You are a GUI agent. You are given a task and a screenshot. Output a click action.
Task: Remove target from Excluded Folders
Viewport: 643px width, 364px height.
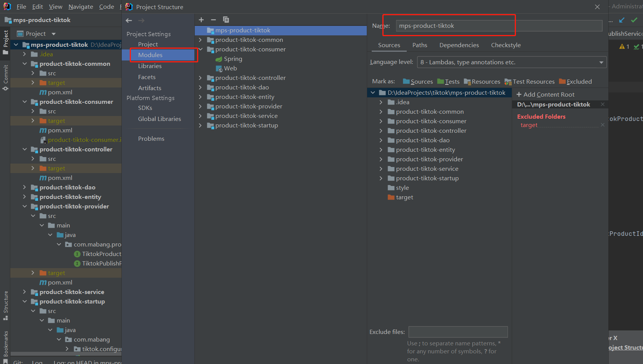(602, 125)
